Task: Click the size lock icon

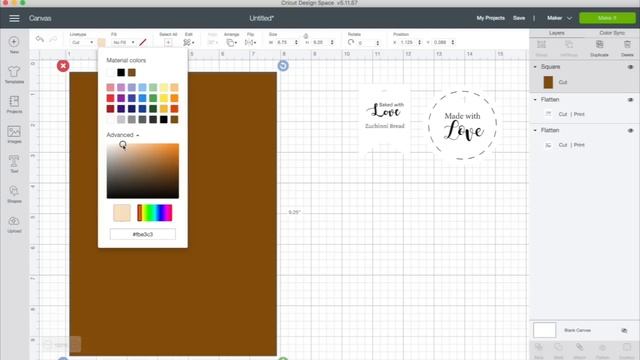Action: point(306,36)
